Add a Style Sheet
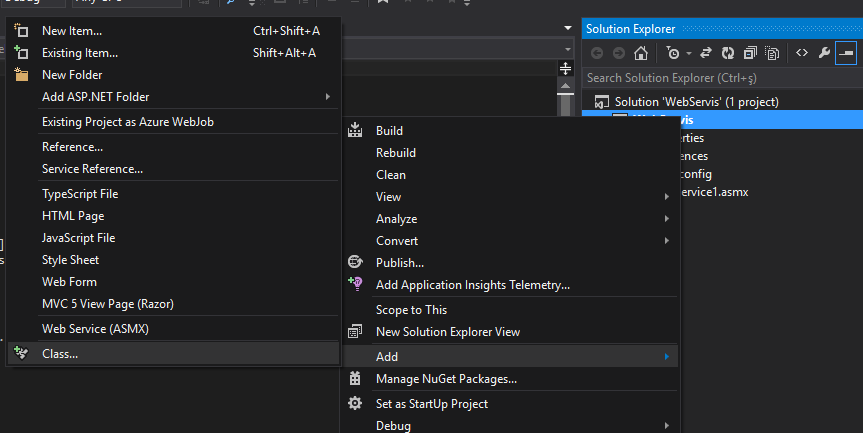Viewport: 863px width, 433px height. tap(173, 260)
